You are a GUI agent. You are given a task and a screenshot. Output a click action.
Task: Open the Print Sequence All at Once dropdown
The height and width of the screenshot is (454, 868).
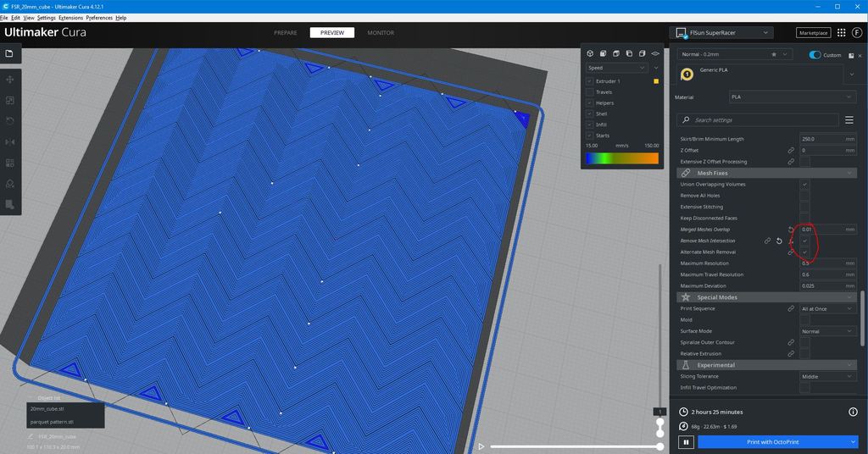(x=827, y=308)
